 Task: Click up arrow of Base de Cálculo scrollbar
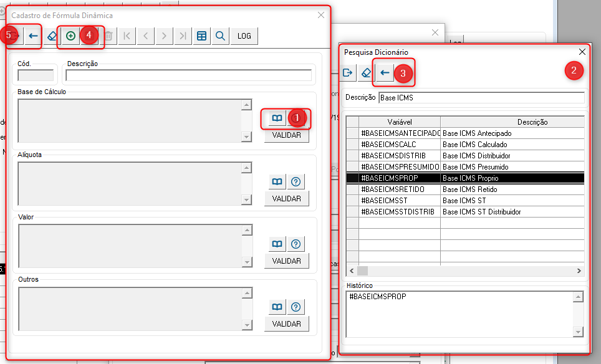click(247, 105)
